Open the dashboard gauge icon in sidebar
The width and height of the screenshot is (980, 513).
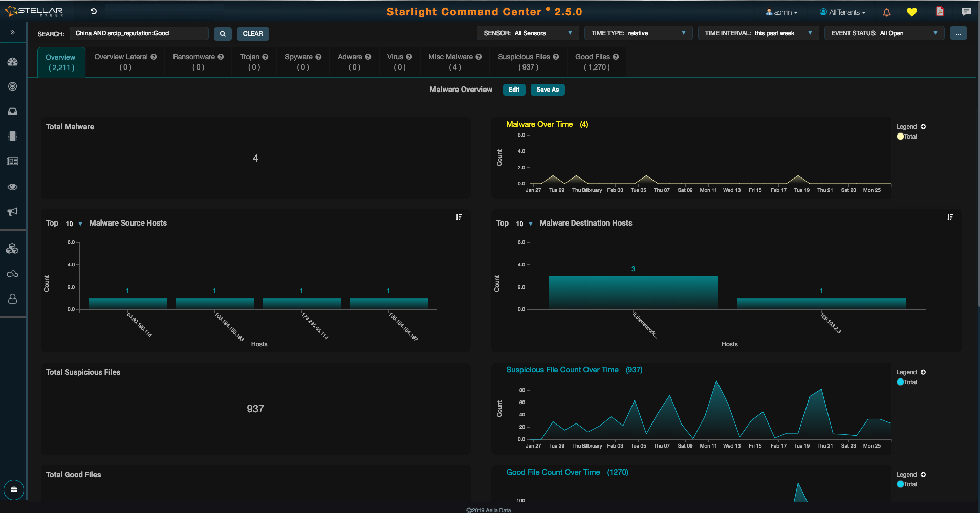(13, 62)
